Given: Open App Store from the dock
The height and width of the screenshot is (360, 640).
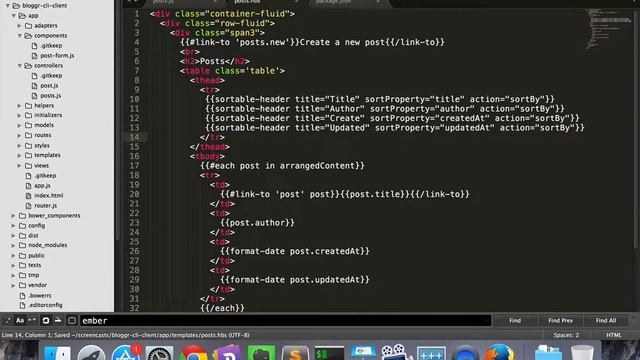Looking at the screenshot, I should pyautogui.click(x=126, y=353).
